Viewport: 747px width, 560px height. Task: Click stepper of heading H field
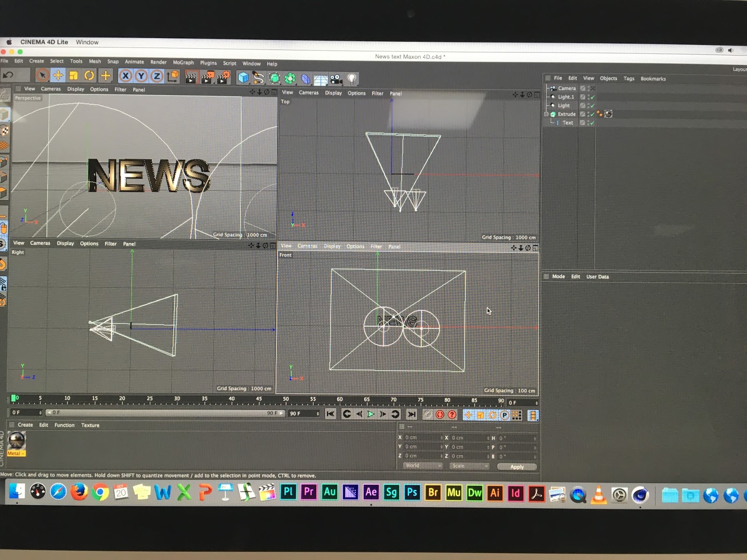(x=535, y=439)
